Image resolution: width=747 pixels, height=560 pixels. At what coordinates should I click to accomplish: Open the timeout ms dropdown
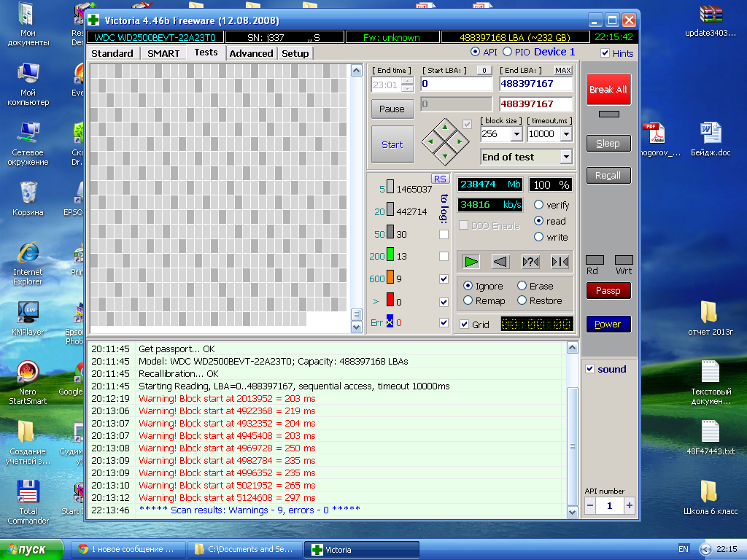pos(566,134)
